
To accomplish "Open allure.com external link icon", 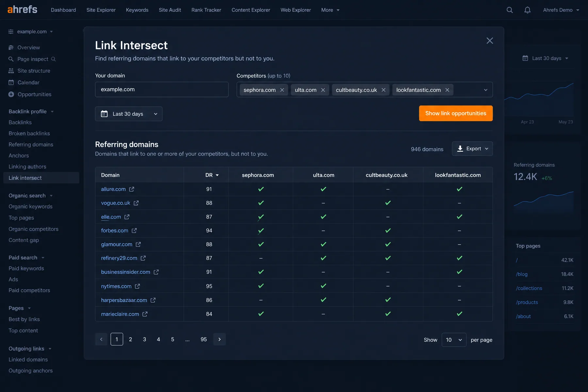I will coord(132,189).
